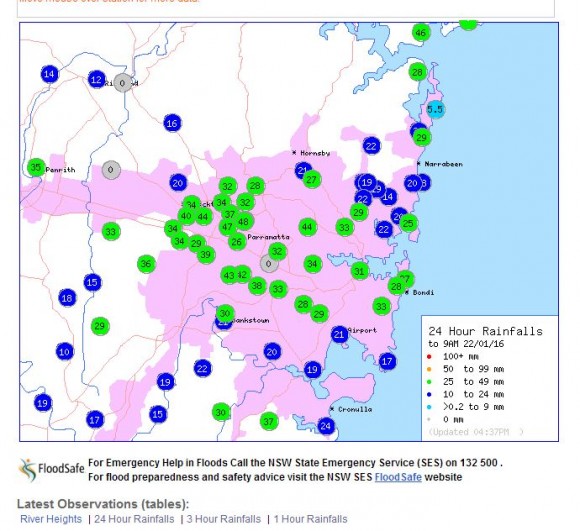Click the 46 mm rainfall station marker
This screenshot has height=531, width=580.
tap(421, 33)
